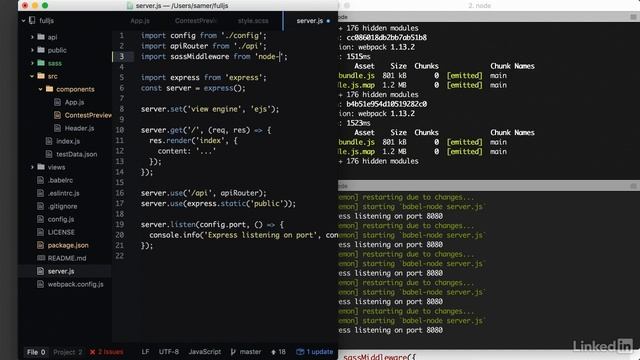Click the fulljs repository icon
This screenshot has height=360, width=640.
coord(32,20)
